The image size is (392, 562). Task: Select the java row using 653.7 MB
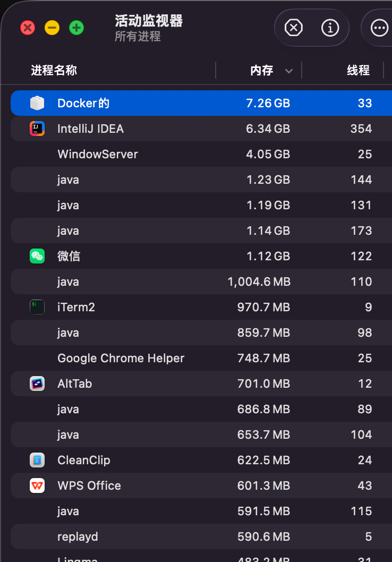(x=201, y=435)
